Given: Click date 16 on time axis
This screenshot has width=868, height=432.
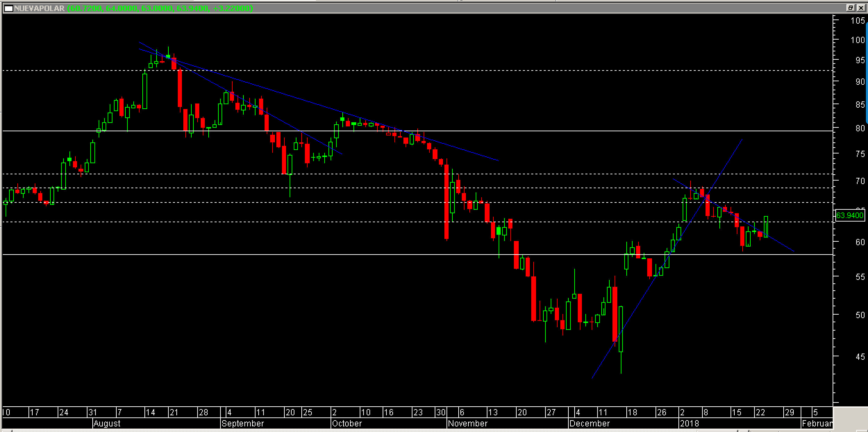Looking at the screenshot, I should pos(389,413).
